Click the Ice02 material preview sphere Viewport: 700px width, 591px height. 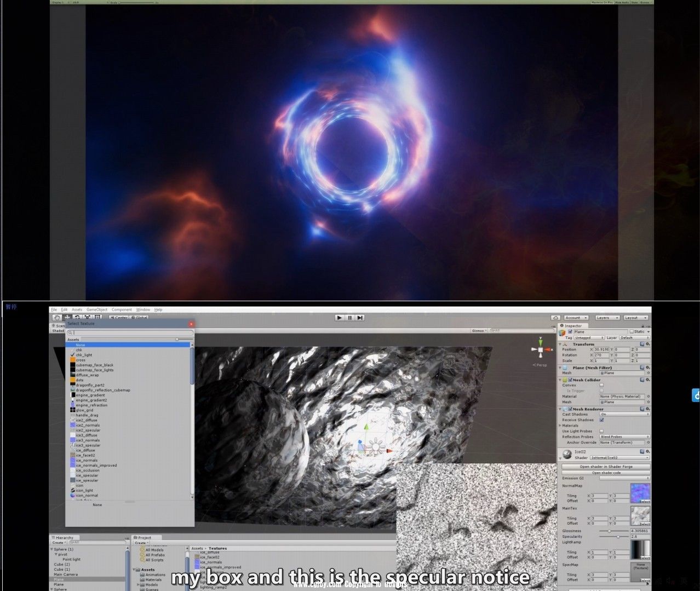(567, 454)
